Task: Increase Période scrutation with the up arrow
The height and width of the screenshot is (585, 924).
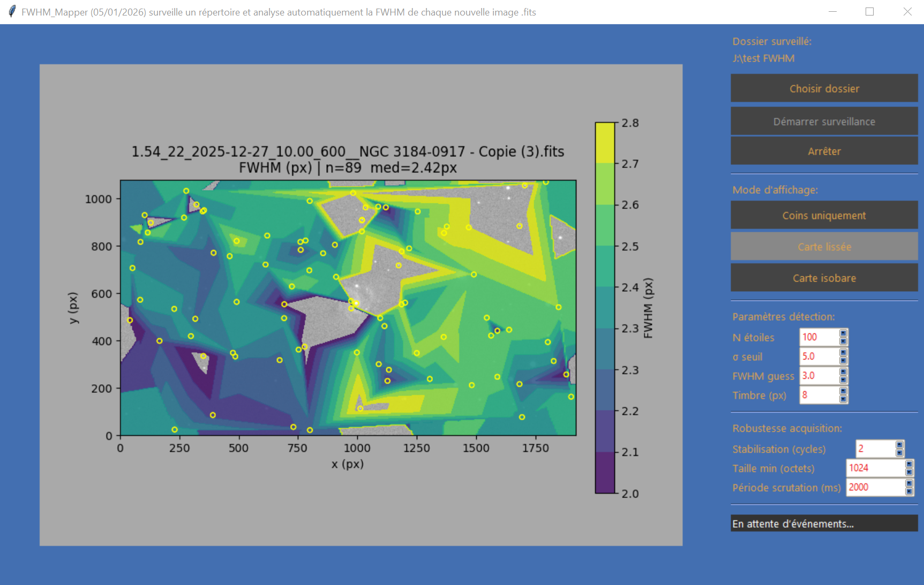Action: tap(909, 483)
